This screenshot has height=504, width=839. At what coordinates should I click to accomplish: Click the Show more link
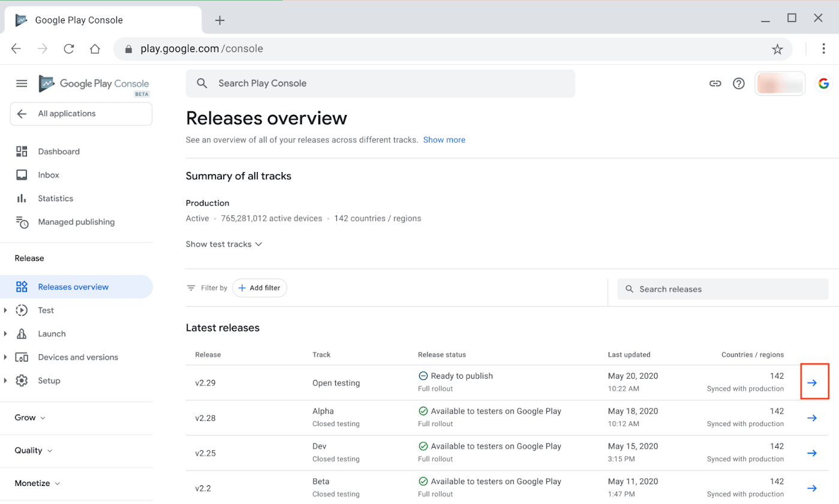click(444, 140)
